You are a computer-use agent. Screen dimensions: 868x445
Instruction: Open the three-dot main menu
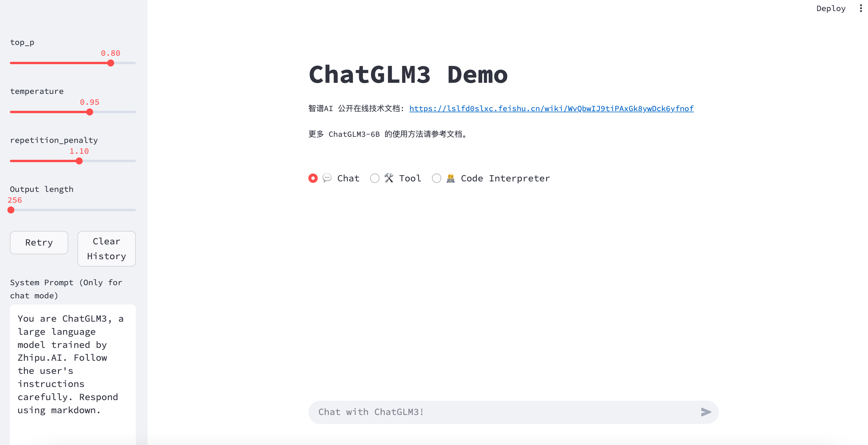(861, 8)
